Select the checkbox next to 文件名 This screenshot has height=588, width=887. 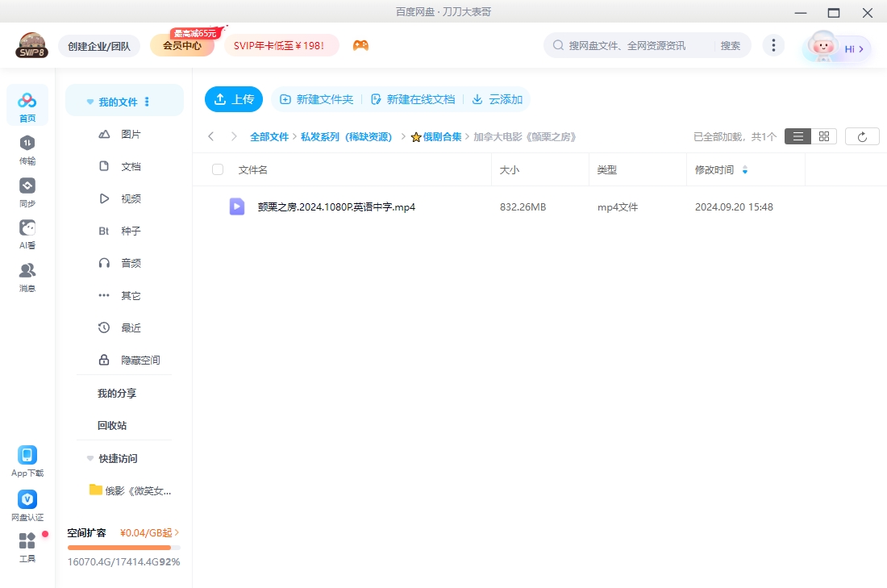(217, 169)
